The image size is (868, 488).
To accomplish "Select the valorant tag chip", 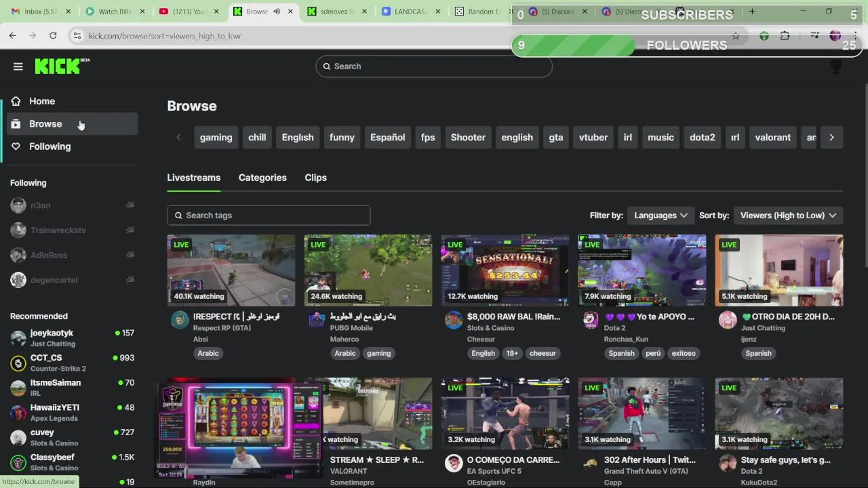I will [x=773, y=138].
